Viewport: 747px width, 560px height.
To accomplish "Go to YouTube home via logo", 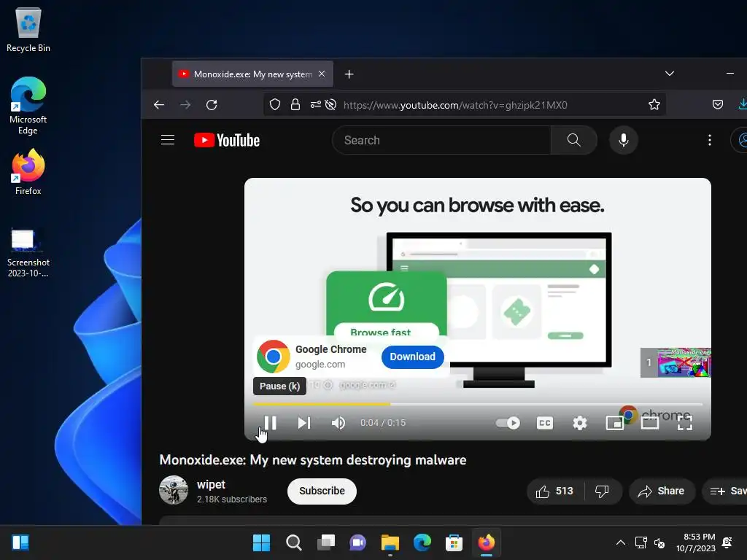I will pyautogui.click(x=227, y=140).
